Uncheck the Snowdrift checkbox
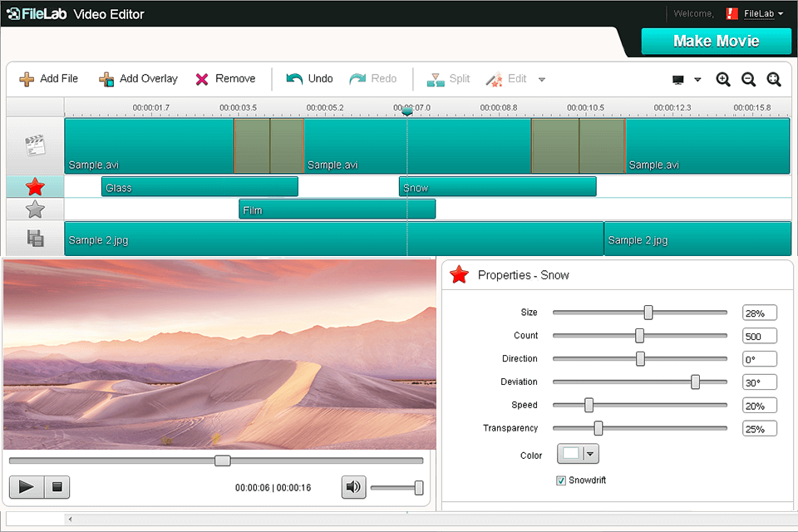798x532 pixels. pos(561,480)
